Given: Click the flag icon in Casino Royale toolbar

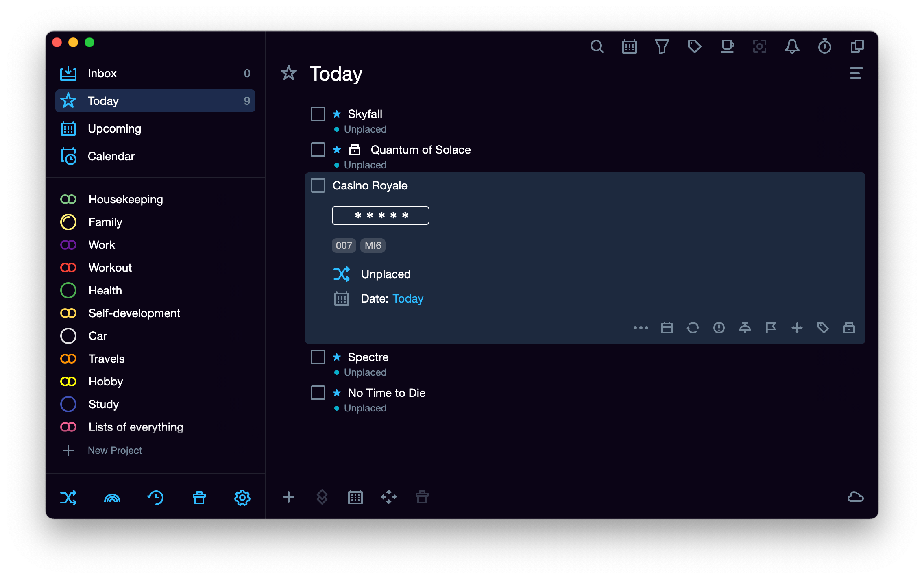Looking at the screenshot, I should point(771,328).
